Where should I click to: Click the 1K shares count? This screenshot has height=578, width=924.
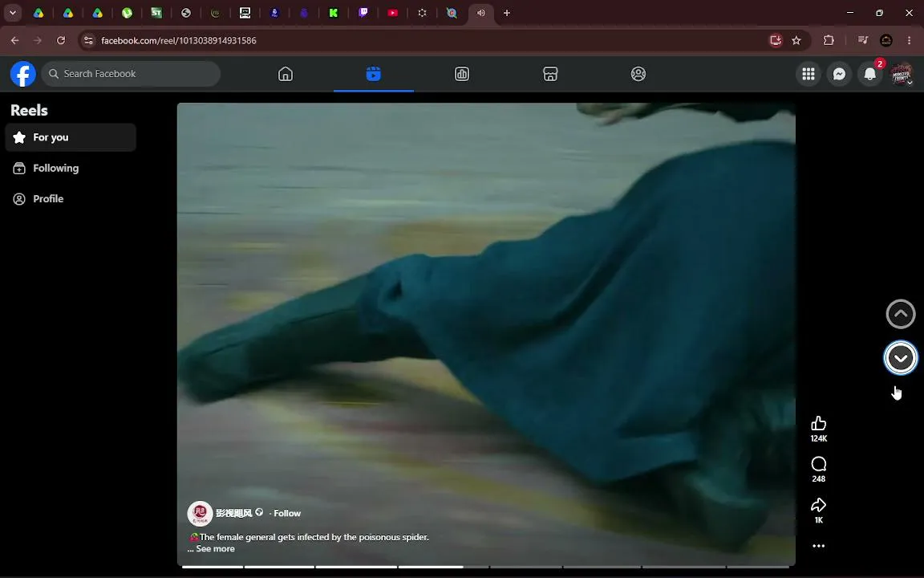pyautogui.click(x=818, y=520)
